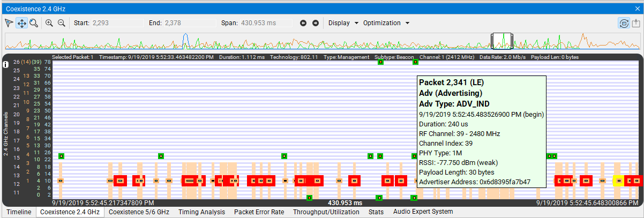
Task: Click 'Data Rate: 2.0 Mb/s' text
Action: click(x=502, y=57)
